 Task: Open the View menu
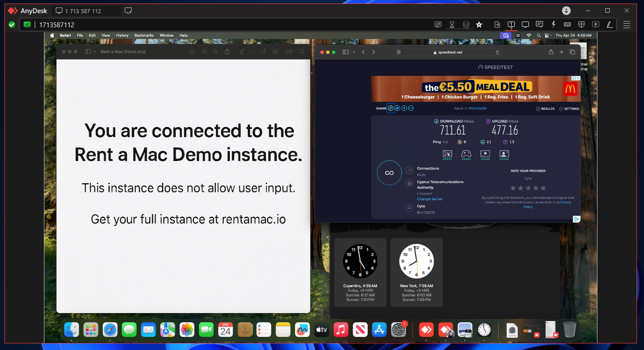(x=106, y=35)
